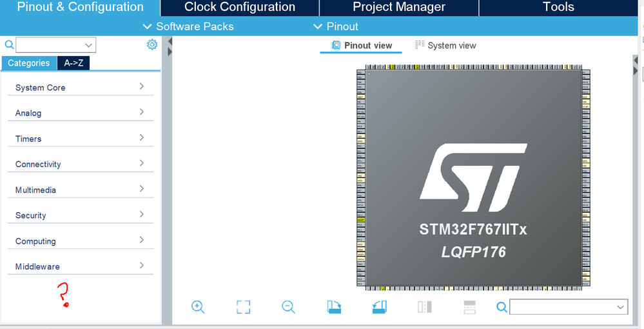Viewport: 644px width, 329px height.
Task: Rotate the chip clockwise
Action: tap(334, 307)
